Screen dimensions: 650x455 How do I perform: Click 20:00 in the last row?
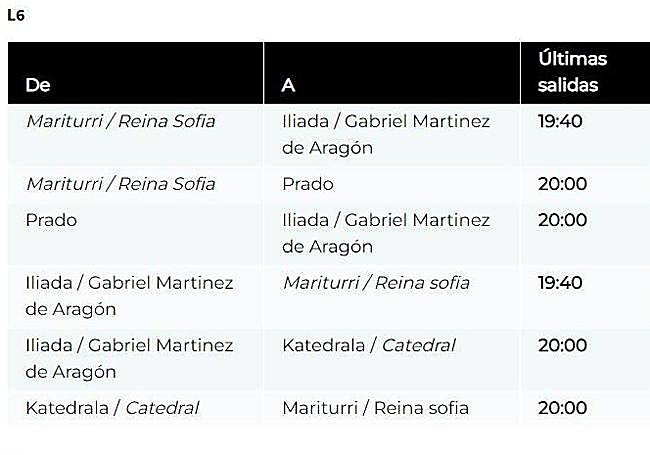pos(562,408)
